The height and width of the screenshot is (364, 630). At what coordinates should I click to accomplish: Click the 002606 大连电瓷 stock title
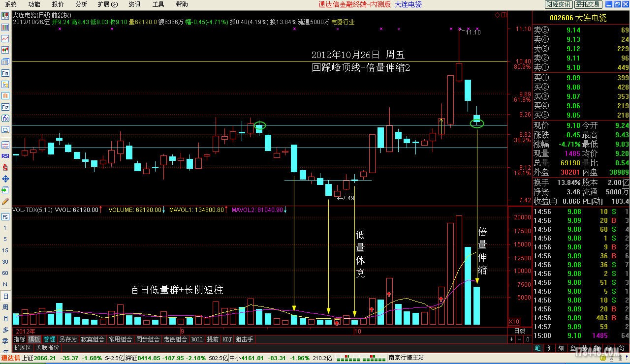(x=578, y=18)
